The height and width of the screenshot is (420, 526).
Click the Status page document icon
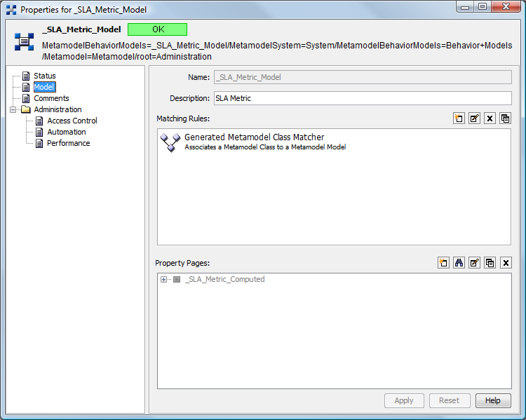[26, 76]
